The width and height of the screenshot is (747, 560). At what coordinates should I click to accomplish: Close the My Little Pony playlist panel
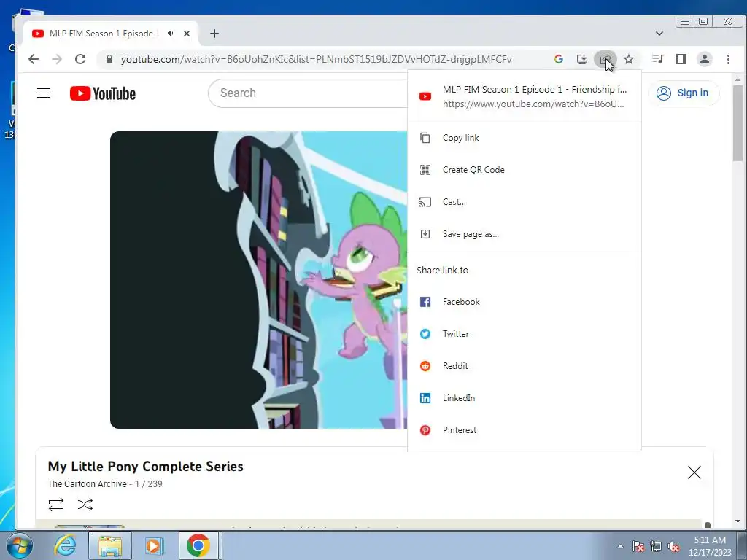tap(694, 472)
